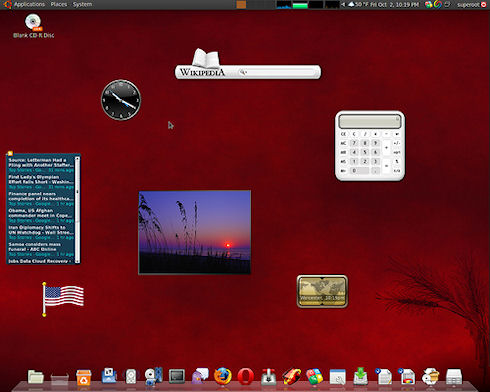Open the search window icon in the dock
Image resolution: width=490 pixels, height=392 pixels.
point(338,377)
